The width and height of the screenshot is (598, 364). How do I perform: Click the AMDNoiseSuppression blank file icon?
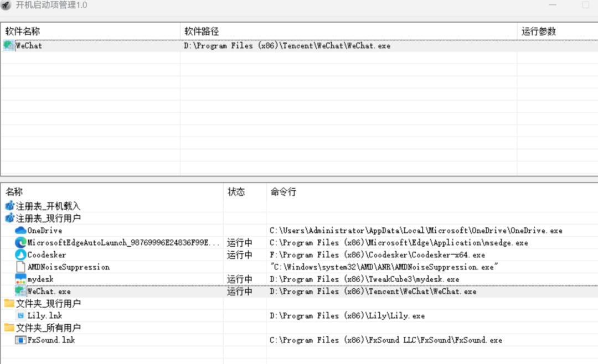coord(20,267)
